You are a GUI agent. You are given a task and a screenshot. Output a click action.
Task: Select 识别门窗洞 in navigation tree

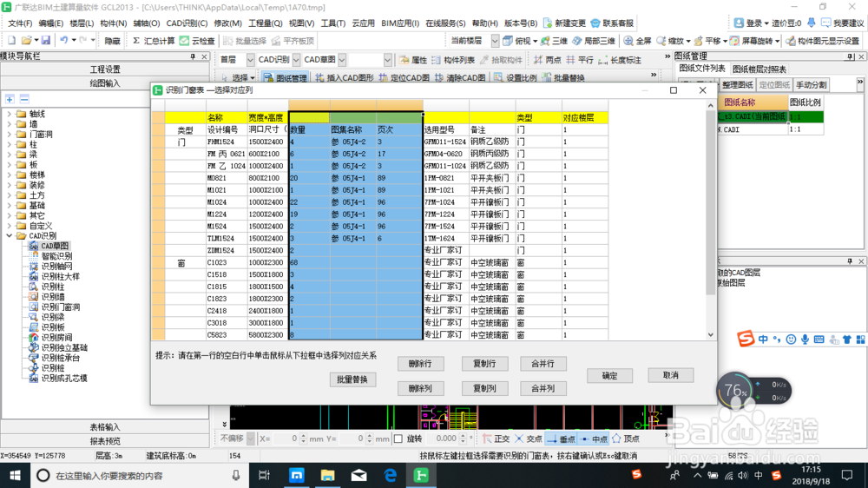coord(61,307)
